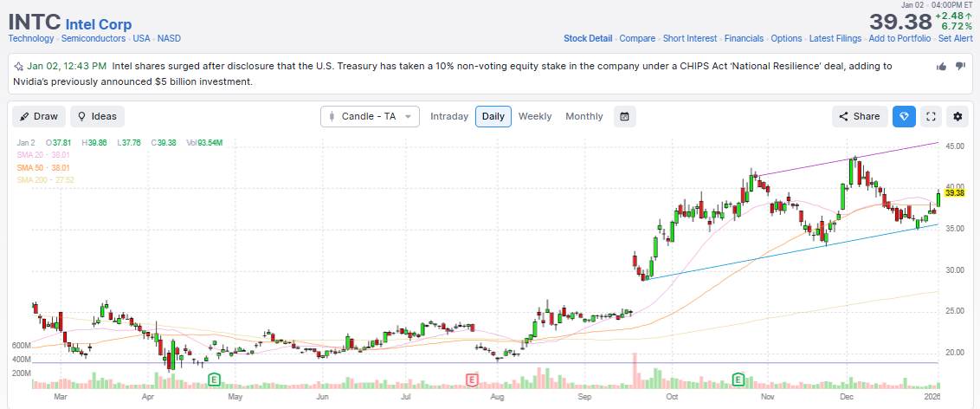Click the thumbs down icon on news
The image size is (980, 409).
point(961,67)
